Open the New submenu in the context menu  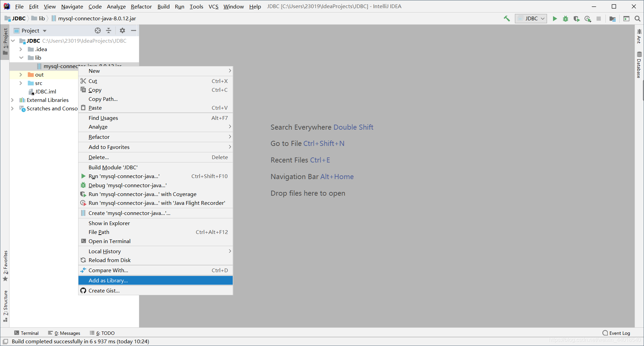[156, 71]
